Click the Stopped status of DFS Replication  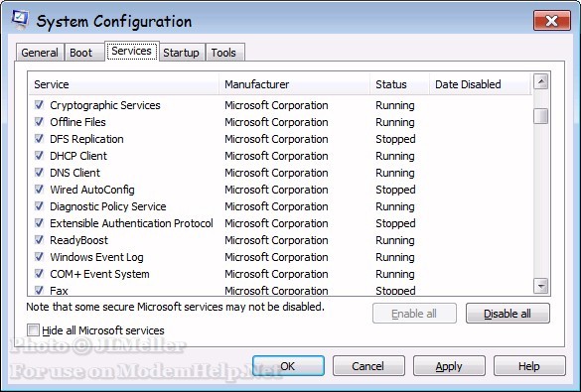point(395,139)
